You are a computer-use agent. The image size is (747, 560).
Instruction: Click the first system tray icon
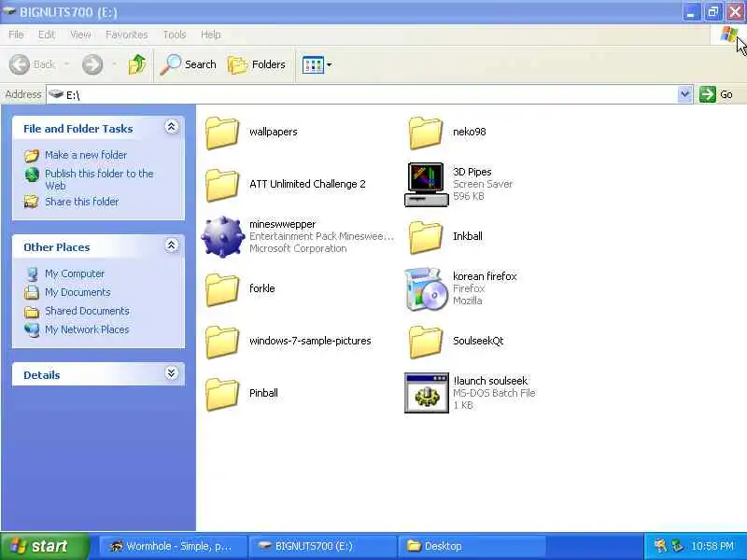pos(660,546)
